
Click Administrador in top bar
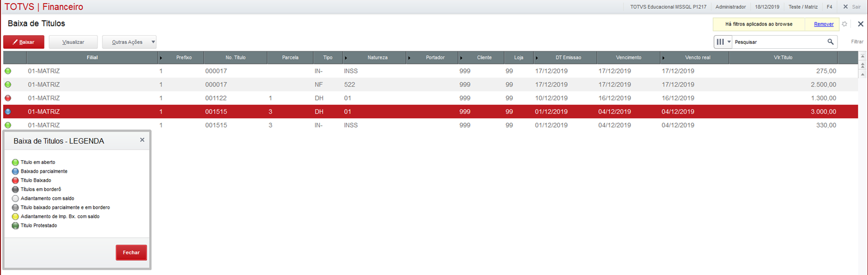(730, 6)
